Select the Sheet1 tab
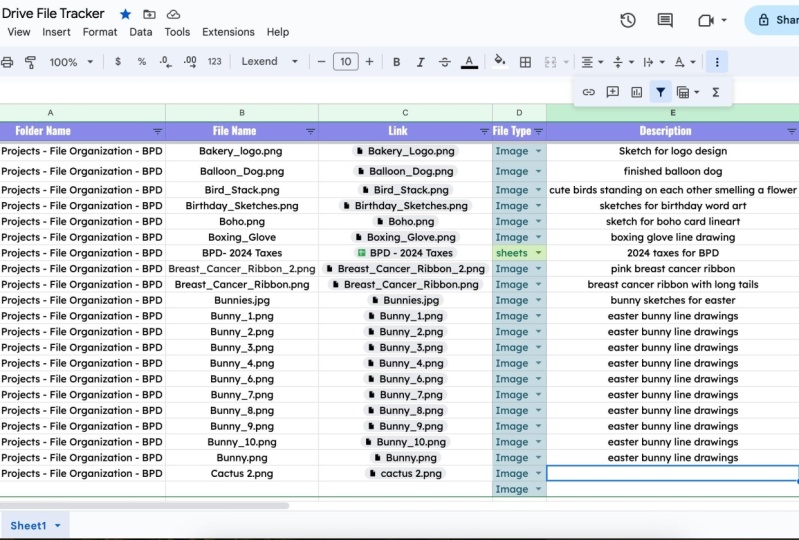This screenshot has height=540, width=799. point(29,526)
